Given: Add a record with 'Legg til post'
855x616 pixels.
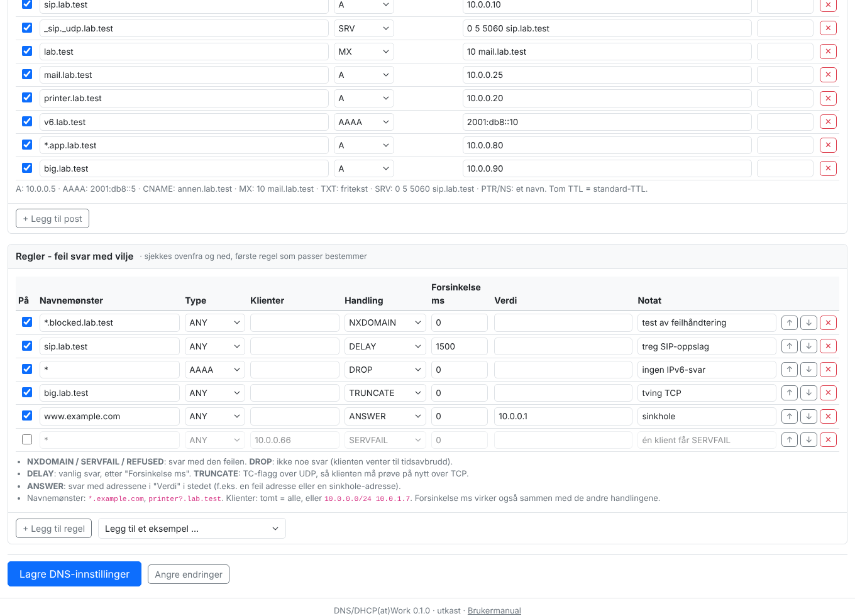Looking at the screenshot, I should tap(52, 219).
